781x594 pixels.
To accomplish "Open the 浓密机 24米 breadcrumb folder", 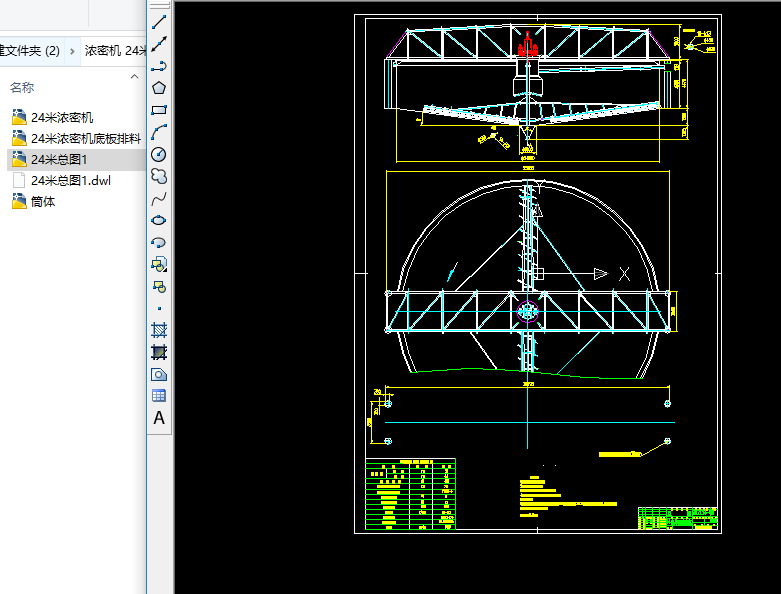I will coord(115,50).
